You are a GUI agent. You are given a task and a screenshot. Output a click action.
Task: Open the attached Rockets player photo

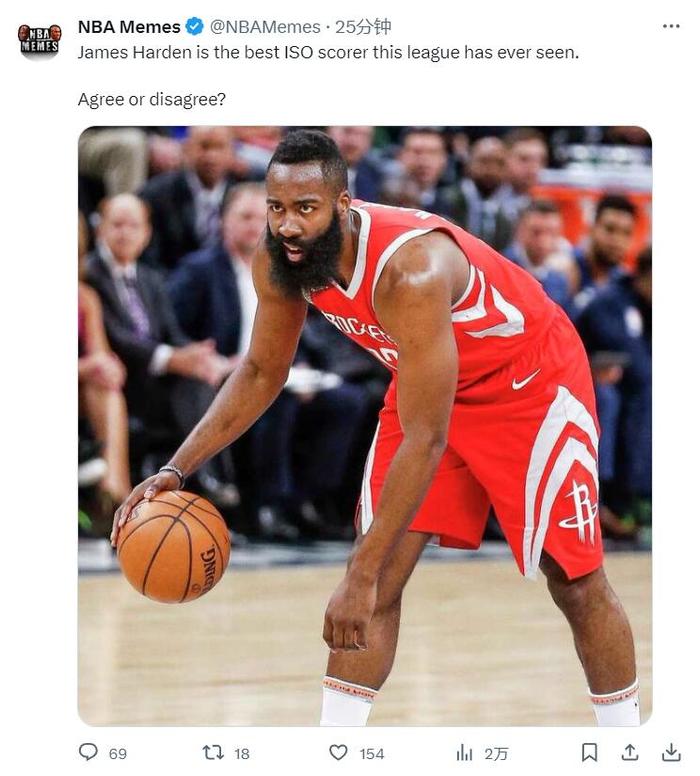[365, 426]
